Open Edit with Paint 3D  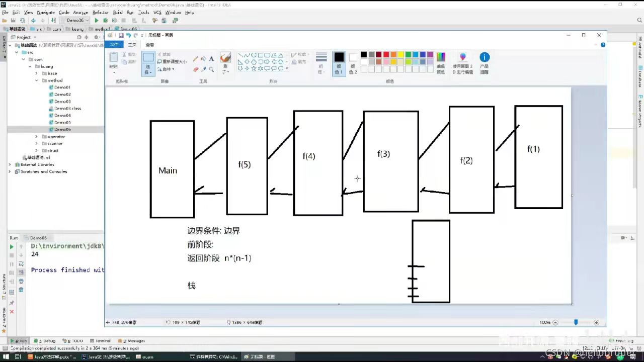click(x=463, y=63)
